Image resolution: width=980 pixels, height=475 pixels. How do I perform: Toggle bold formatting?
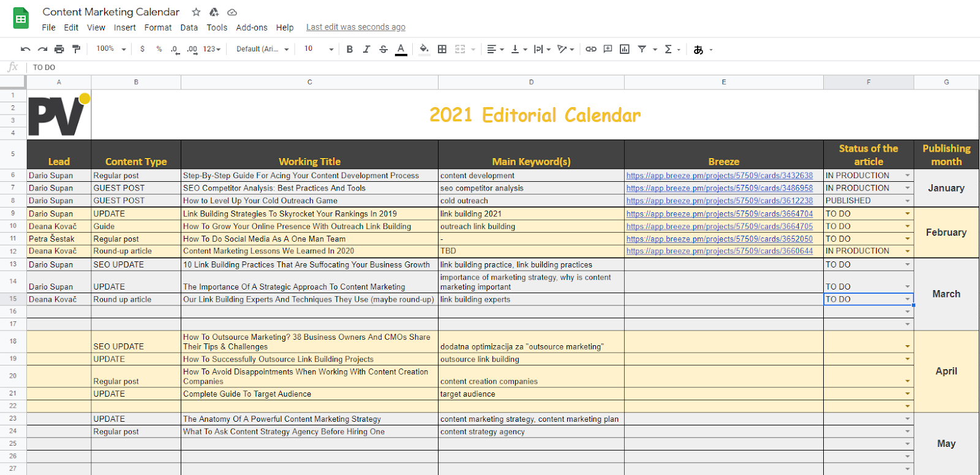coord(349,49)
